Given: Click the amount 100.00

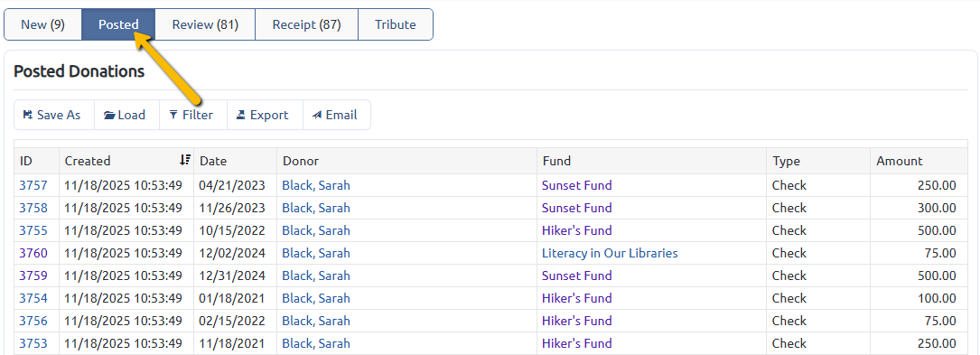Looking at the screenshot, I should 937,298.
